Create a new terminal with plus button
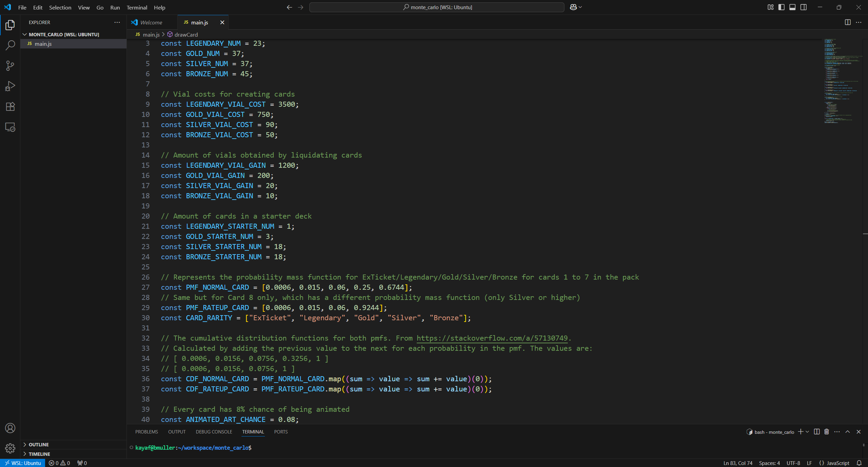 [x=801, y=432]
